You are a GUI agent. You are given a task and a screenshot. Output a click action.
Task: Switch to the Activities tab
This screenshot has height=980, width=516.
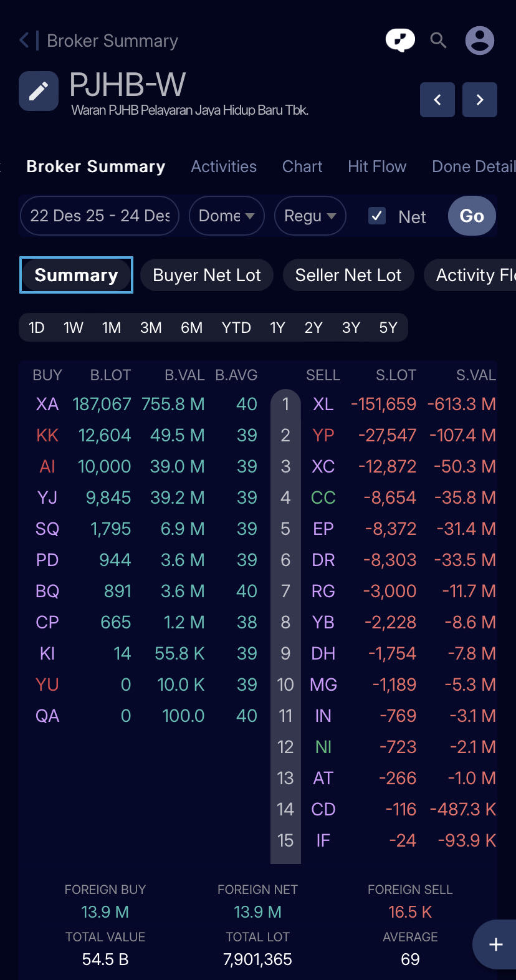point(224,166)
